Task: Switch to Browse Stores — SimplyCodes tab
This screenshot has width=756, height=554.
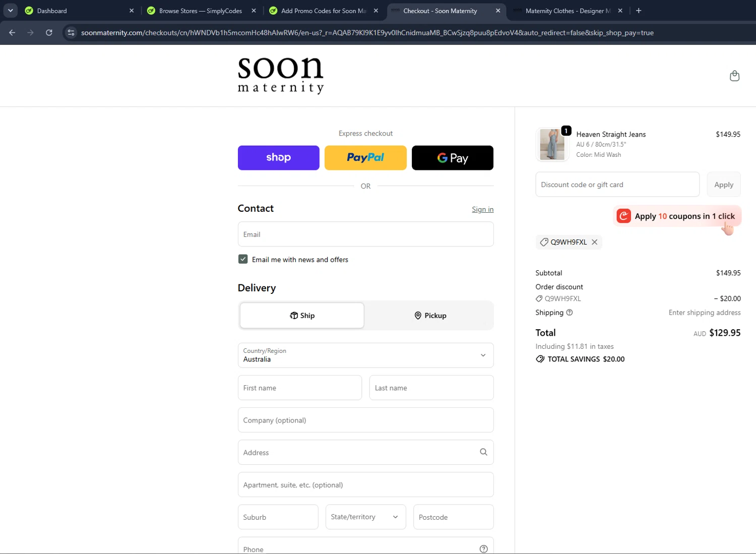Action: tap(200, 11)
